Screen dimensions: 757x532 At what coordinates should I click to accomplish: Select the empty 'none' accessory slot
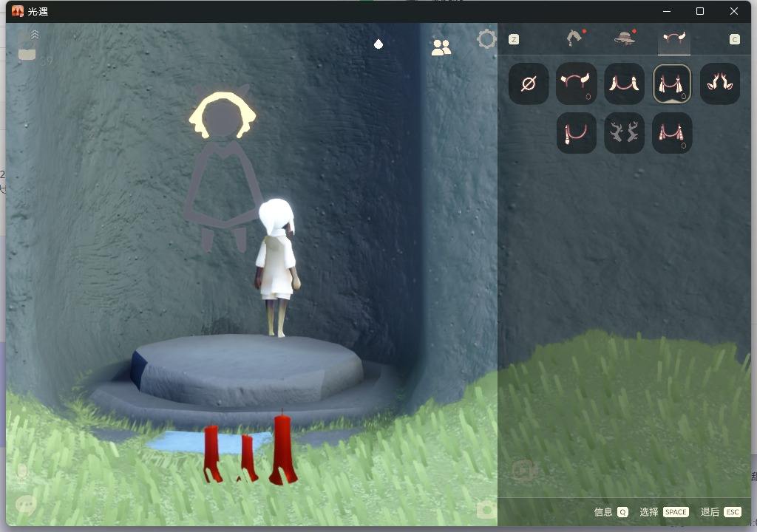point(529,83)
